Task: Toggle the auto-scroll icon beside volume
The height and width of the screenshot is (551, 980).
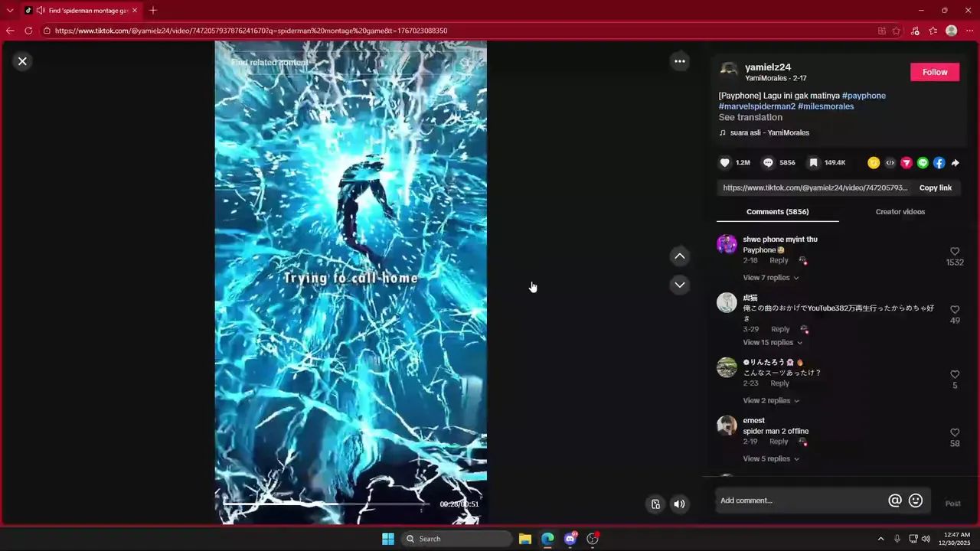Action: coord(655,504)
